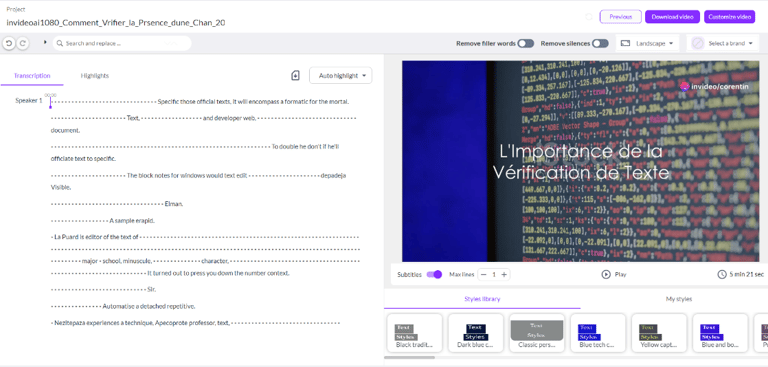Expand the Landscape orientation dropdown
Viewport: 768px width, 367px height.
click(x=647, y=43)
